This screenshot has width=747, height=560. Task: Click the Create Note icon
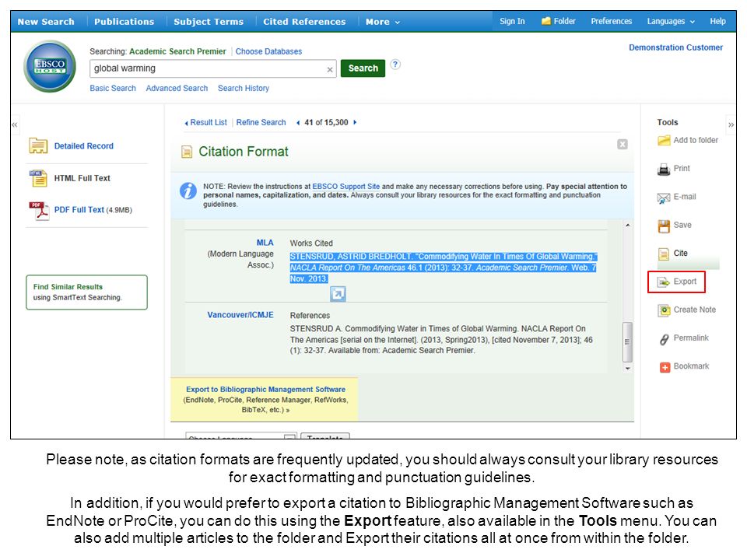point(664,310)
